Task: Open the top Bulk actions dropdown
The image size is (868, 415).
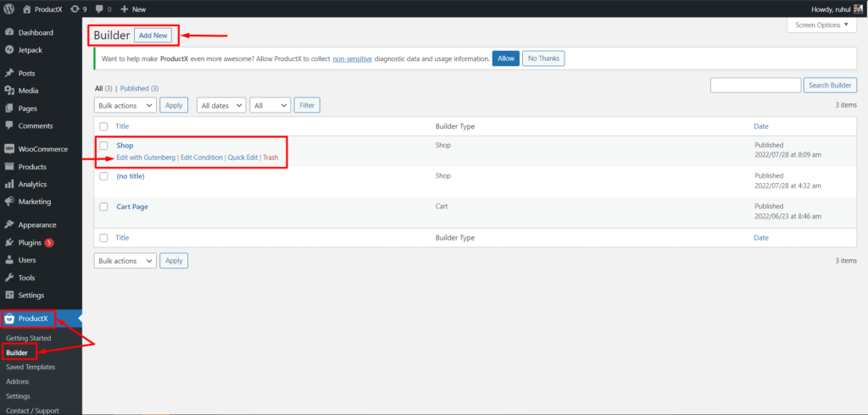Action: pyautogui.click(x=125, y=105)
